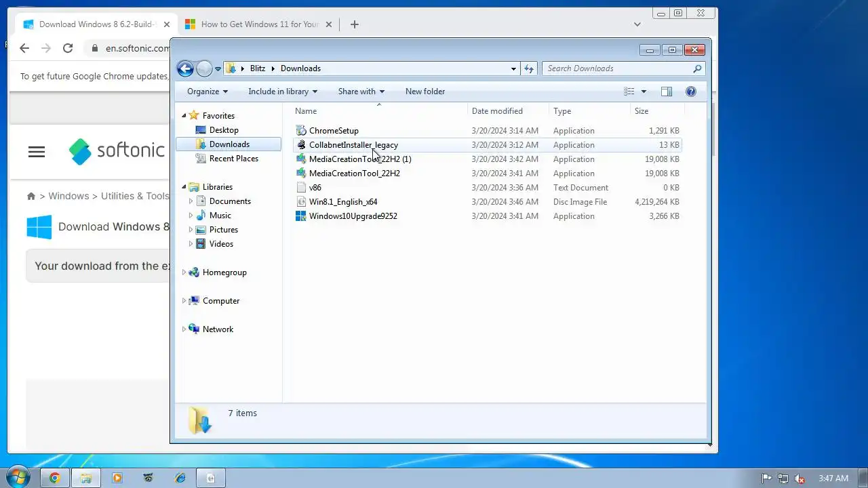Select the Windows10Upgrade9252 application icon
Screen dimensions: 868x488
click(301, 216)
